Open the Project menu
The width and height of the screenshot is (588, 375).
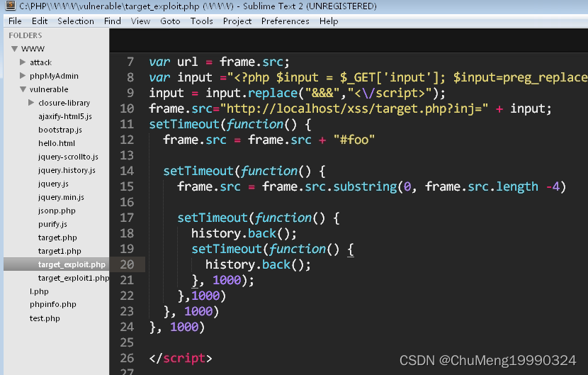click(237, 21)
